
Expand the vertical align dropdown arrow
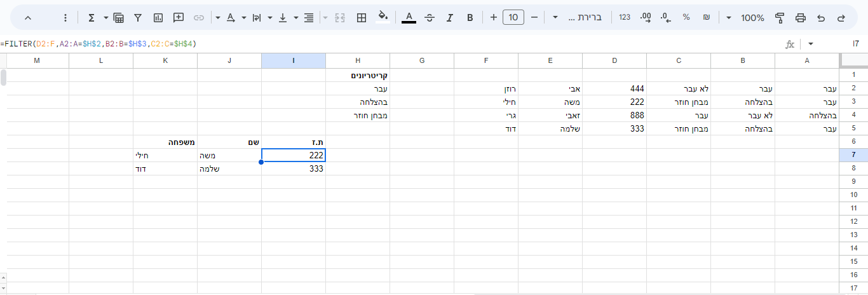click(270, 18)
